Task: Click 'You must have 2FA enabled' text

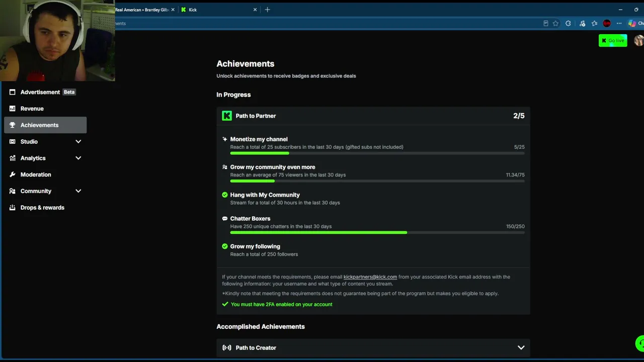Action: 282,304
